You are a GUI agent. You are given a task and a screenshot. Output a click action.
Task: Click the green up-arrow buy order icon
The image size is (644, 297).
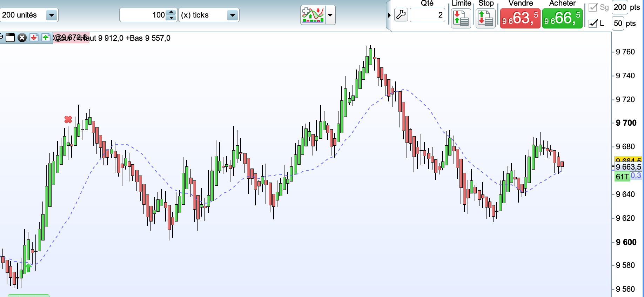tap(46, 38)
